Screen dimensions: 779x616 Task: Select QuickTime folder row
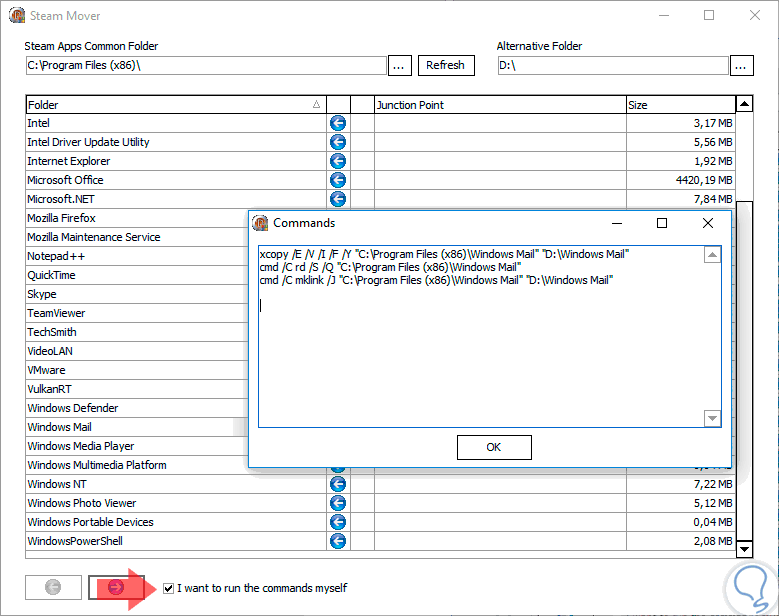click(x=137, y=275)
